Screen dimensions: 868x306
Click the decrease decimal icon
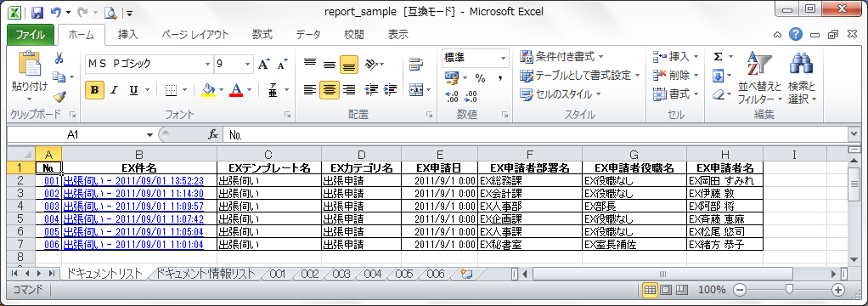(x=471, y=97)
